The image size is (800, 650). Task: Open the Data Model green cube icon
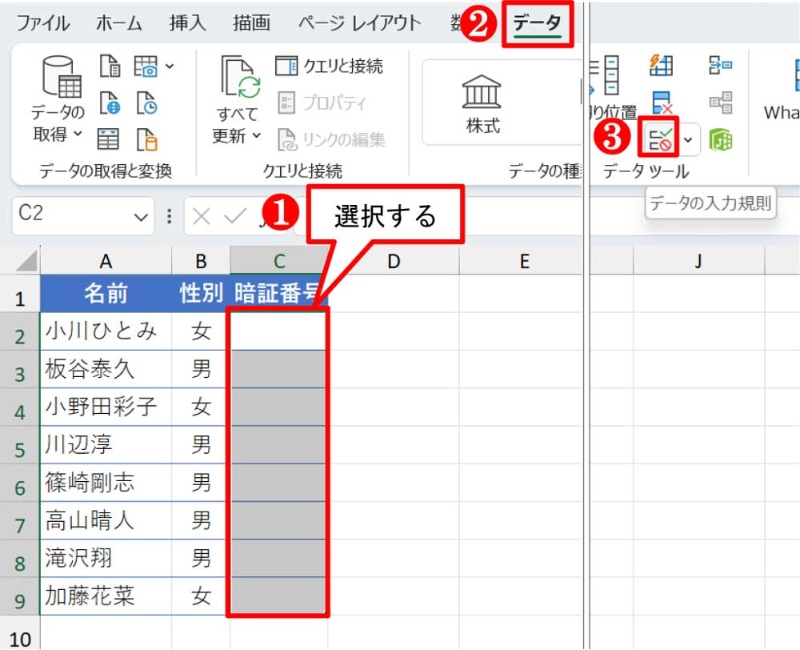tap(720, 139)
